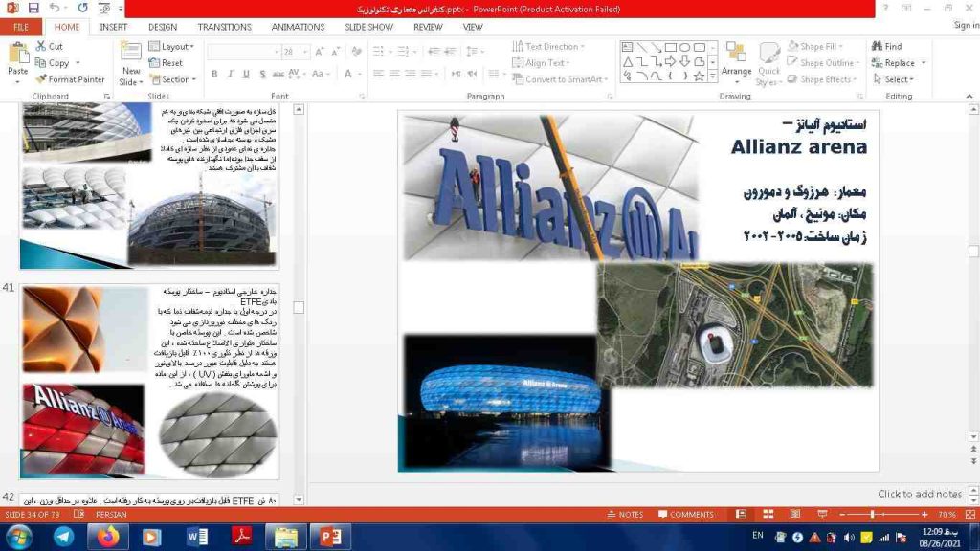
Task: Toggle Strikethrough formatting
Action: tap(278, 74)
